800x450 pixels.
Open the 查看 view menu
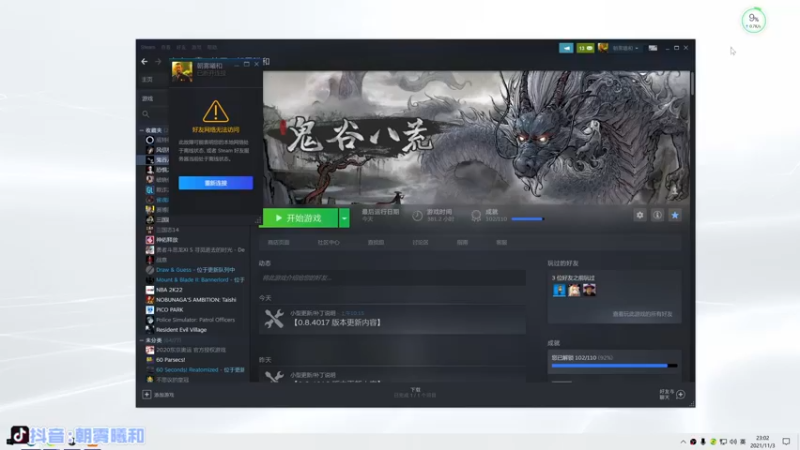166,47
